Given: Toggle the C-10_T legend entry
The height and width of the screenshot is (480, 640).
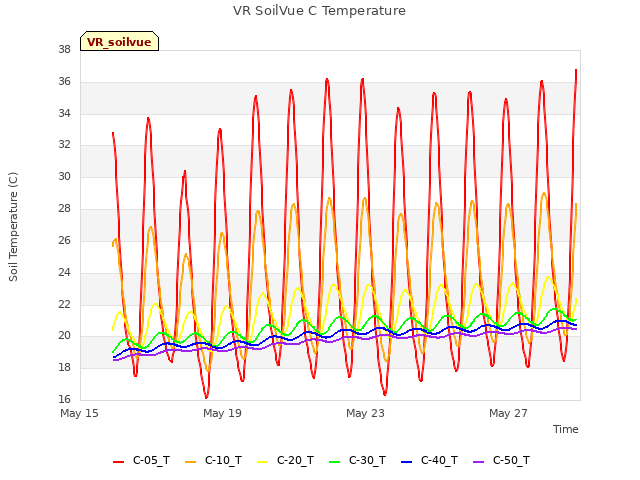Looking at the screenshot, I should click(213, 460).
